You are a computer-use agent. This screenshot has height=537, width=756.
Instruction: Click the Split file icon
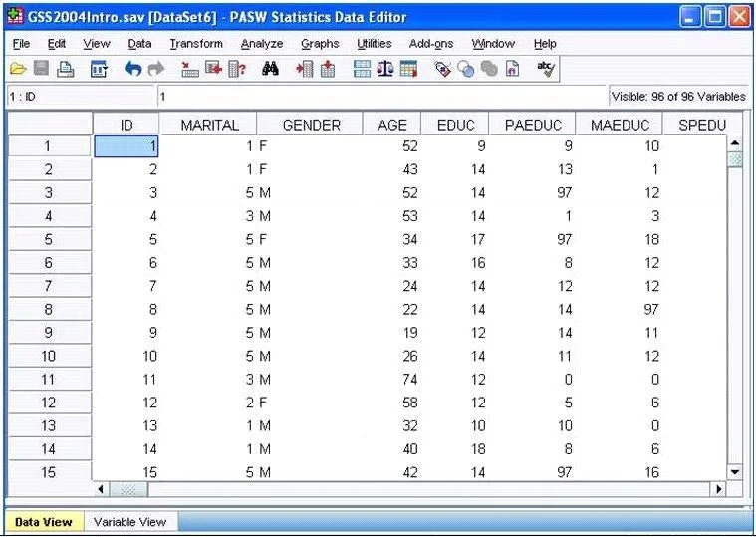(x=362, y=69)
